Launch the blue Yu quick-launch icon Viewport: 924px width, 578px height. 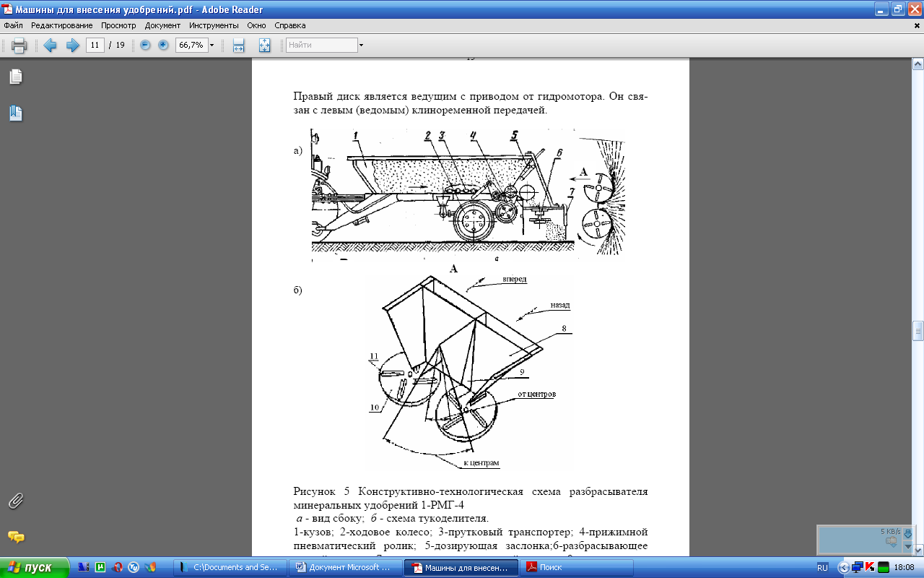pyautogui.click(x=134, y=568)
